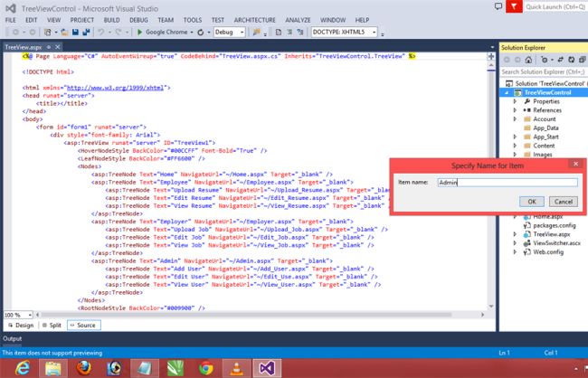Click the Item name input field
The height and width of the screenshot is (378, 588).
tap(507, 183)
